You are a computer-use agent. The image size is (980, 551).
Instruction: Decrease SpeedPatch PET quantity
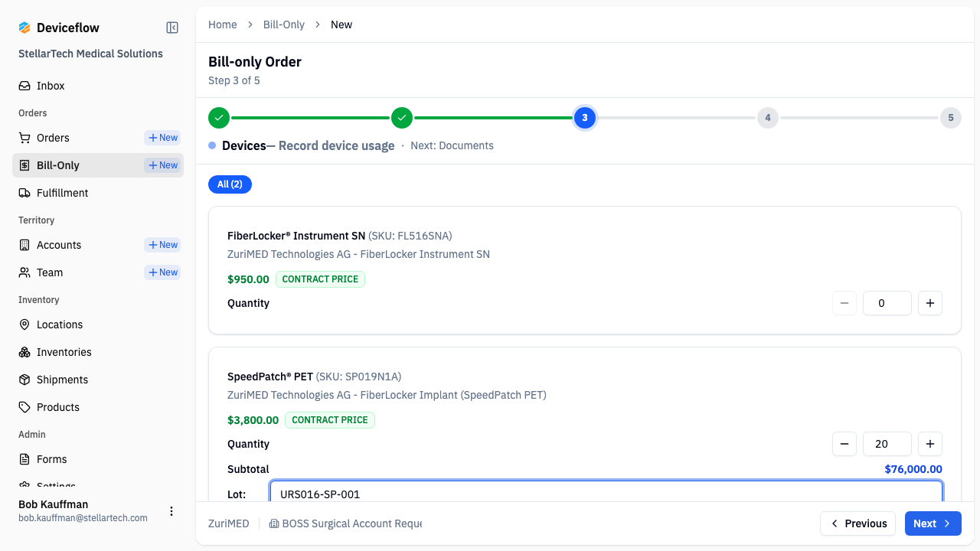(x=844, y=444)
